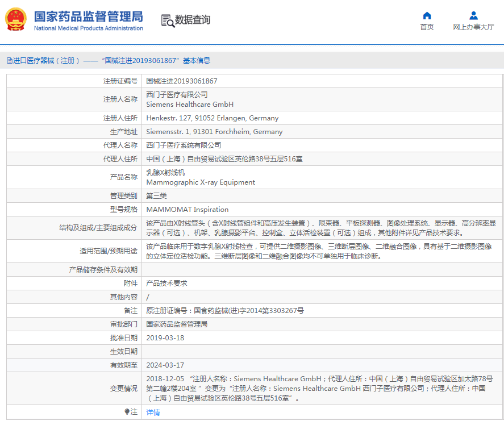Viewport: 504px width, 421px height.
Task: Click the national emblem logo
Action: pos(15,19)
